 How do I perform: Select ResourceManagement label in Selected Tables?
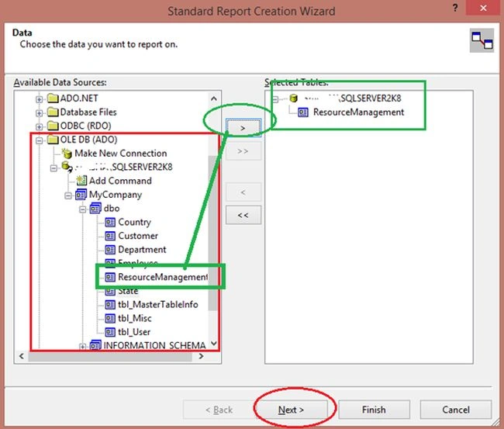click(358, 112)
